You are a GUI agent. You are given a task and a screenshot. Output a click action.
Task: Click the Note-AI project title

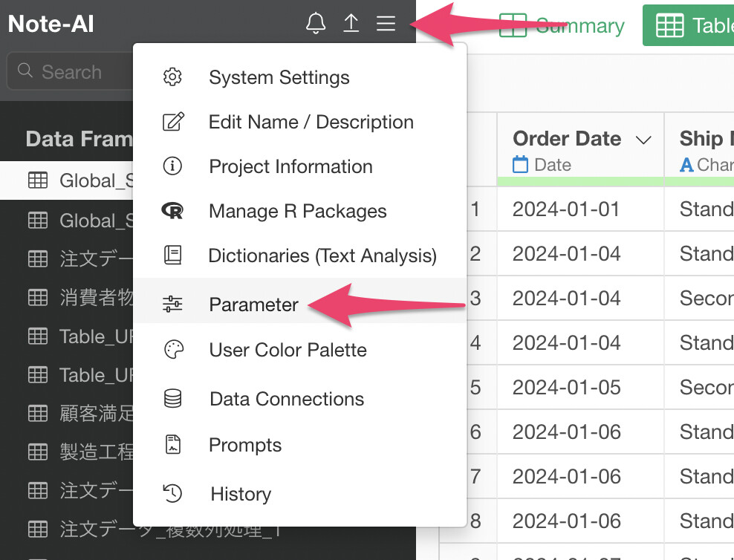51,23
